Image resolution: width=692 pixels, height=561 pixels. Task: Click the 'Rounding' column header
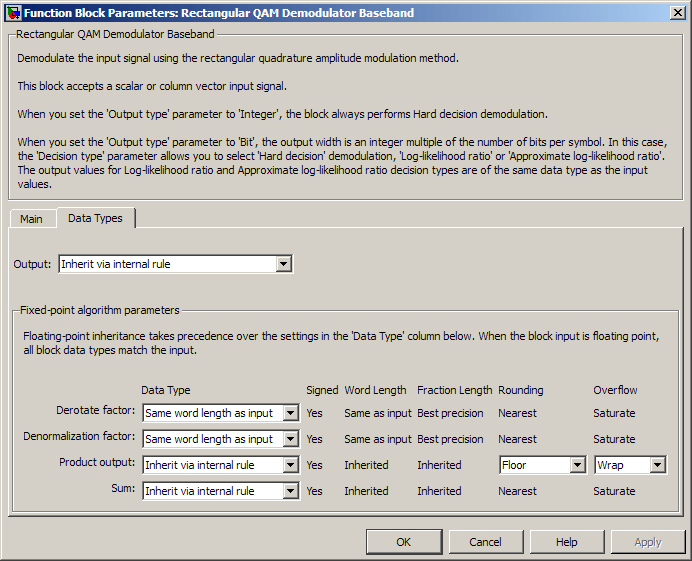(x=521, y=390)
